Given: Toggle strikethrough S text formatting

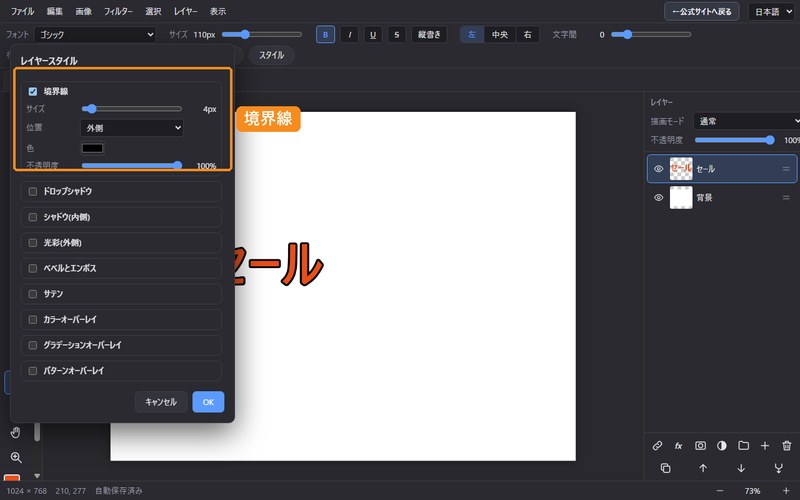Looking at the screenshot, I should pyautogui.click(x=396, y=35).
